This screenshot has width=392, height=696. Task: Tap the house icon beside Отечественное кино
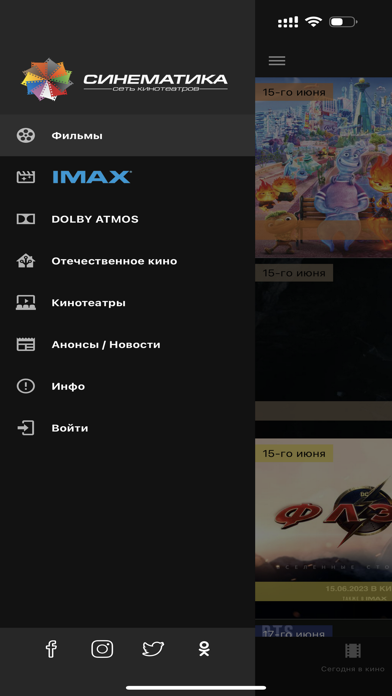point(26,261)
